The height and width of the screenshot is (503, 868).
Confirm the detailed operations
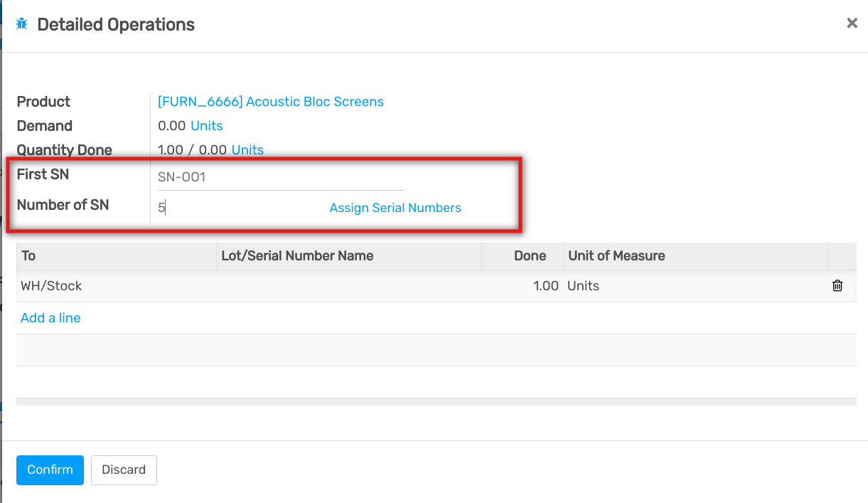coord(50,470)
